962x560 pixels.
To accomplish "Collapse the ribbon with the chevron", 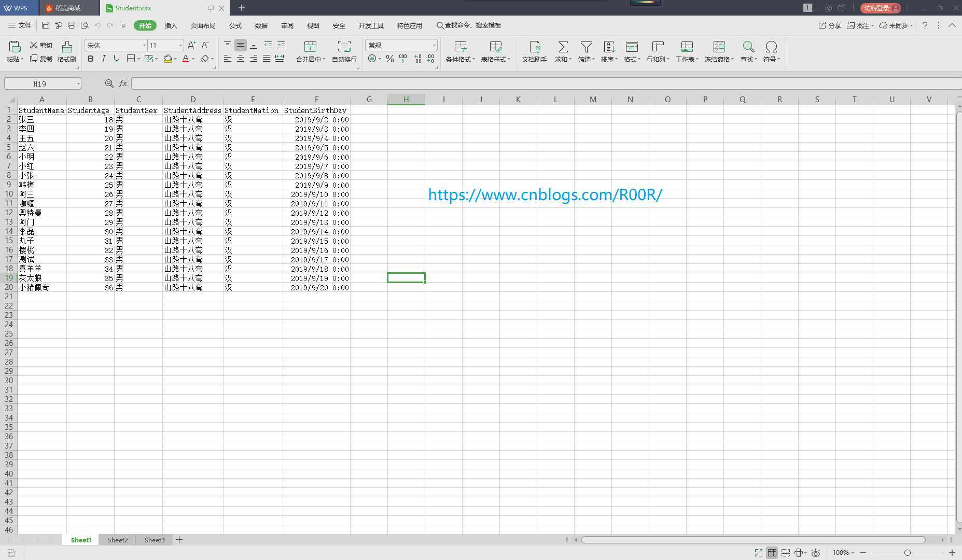I will pos(952,25).
